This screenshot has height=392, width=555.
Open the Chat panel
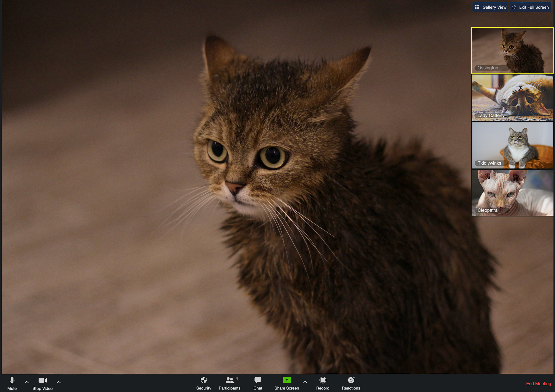[258, 383]
